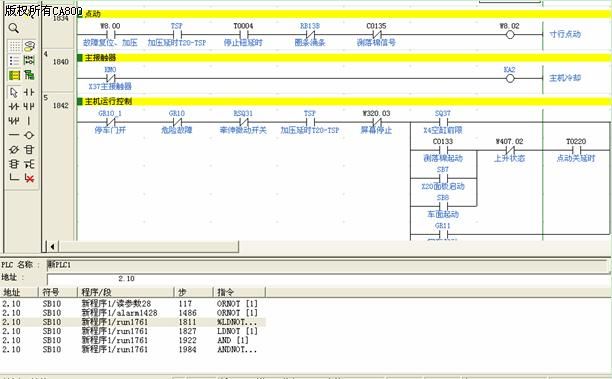Toggle the yellow rung annotations view button

pyautogui.click(x=14, y=75)
